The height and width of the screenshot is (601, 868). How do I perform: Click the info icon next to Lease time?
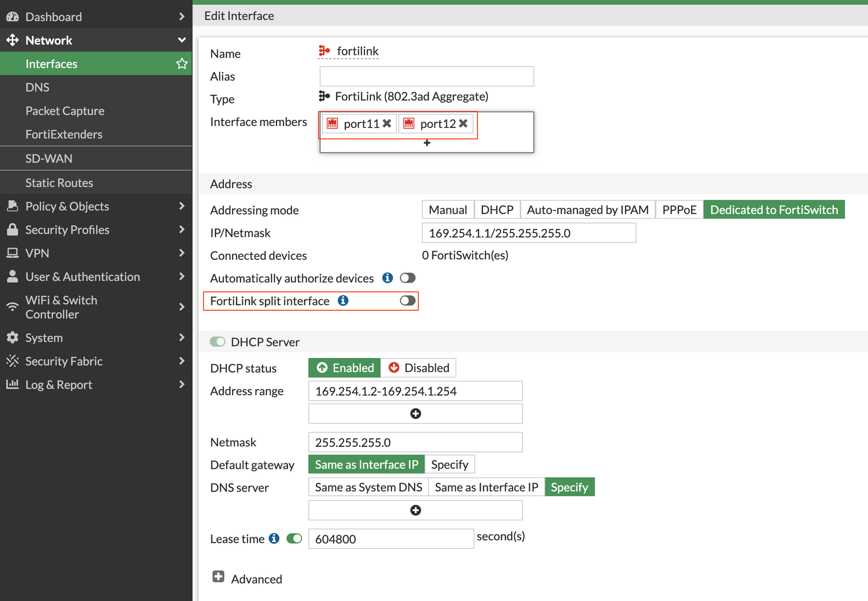tap(275, 538)
